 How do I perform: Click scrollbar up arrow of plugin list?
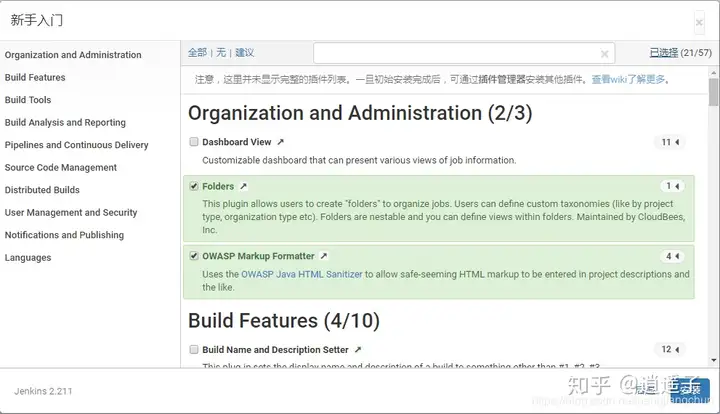click(x=714, y=73)
